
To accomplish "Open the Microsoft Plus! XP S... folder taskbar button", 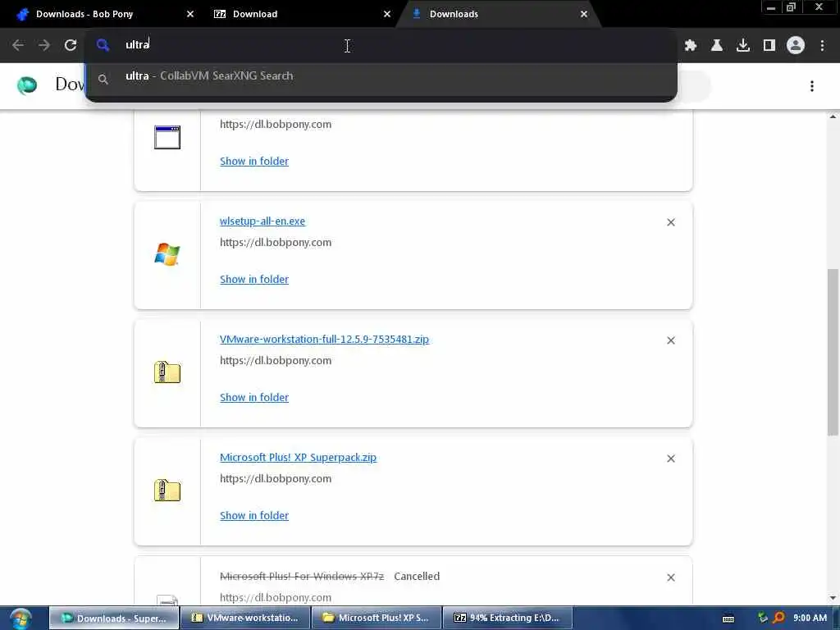I will [377, 619].
